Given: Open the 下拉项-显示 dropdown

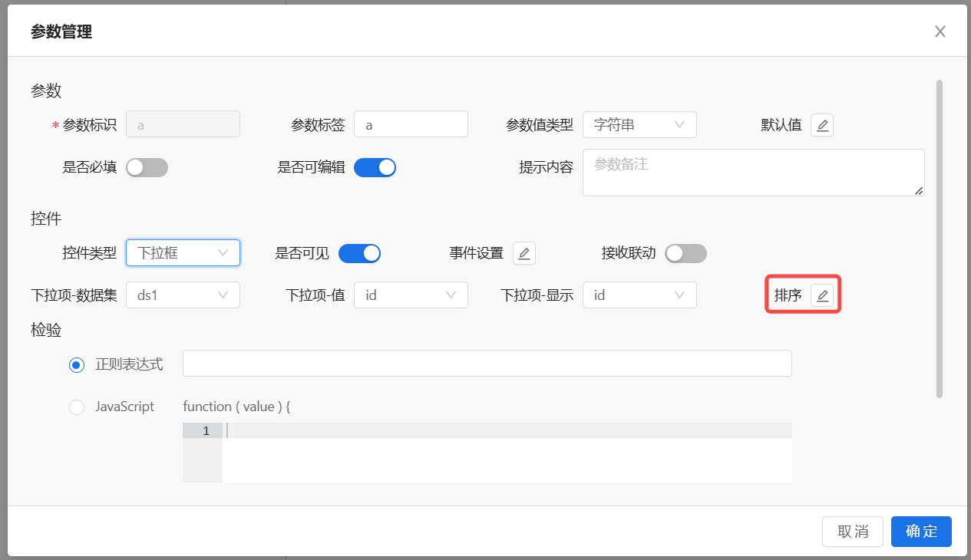Looking at the screenshot, I should tap(639, 295).
